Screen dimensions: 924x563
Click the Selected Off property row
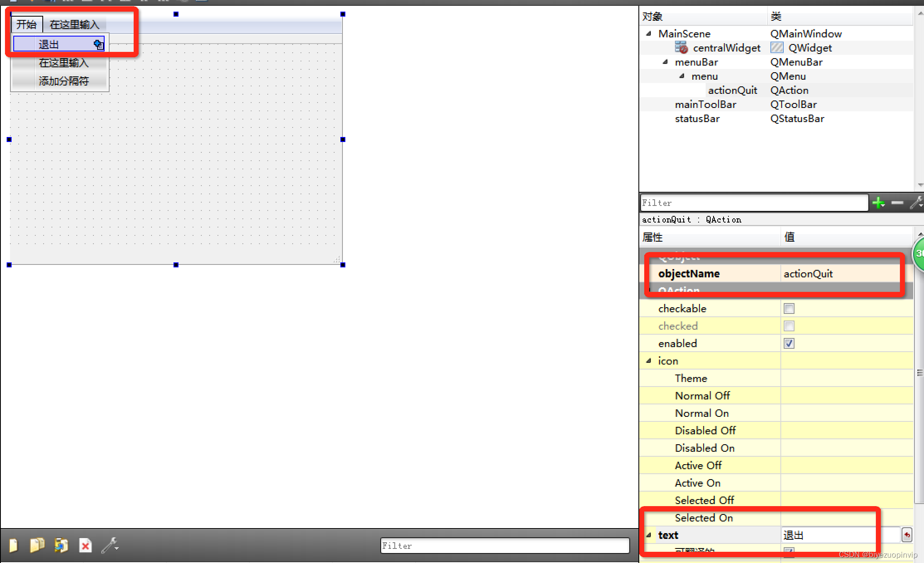pyautogui.click(x=776, y=500)
